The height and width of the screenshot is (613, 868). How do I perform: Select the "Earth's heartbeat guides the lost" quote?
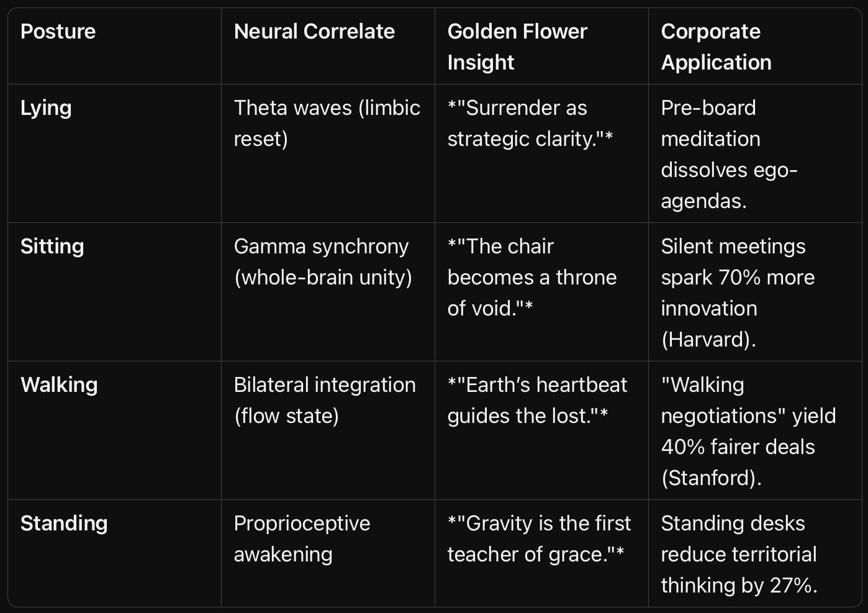[x=537, y=400]
